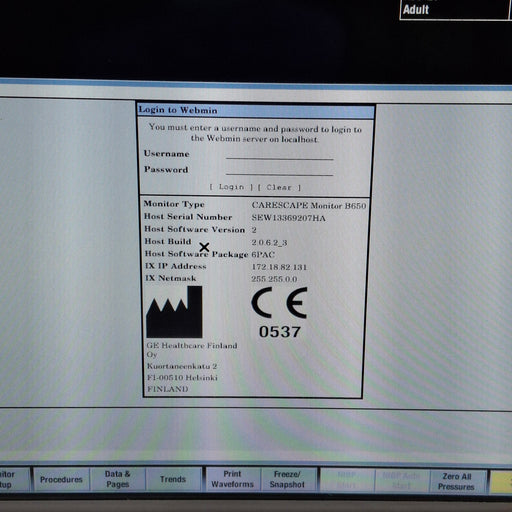Click the GE Healthcare Finland Oy text
This screenshot has width=512, height=512.
pyautogui.click(x=192, y=350)
